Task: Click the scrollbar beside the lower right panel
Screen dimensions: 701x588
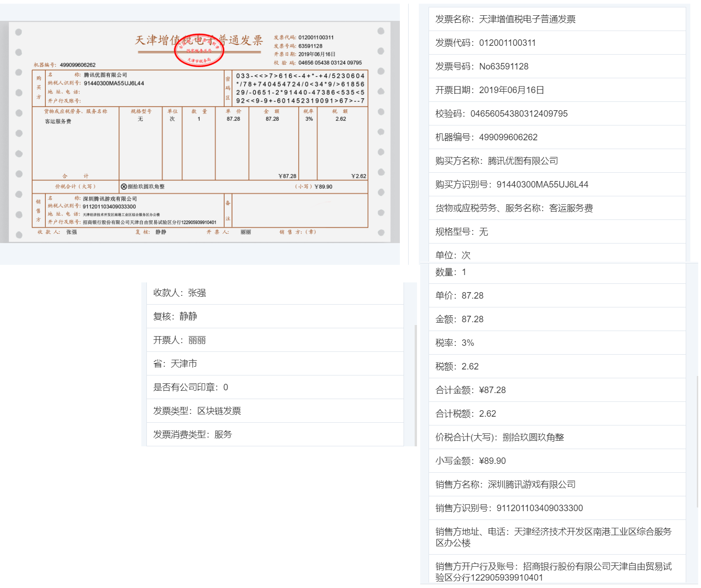Action: point(697,442)
